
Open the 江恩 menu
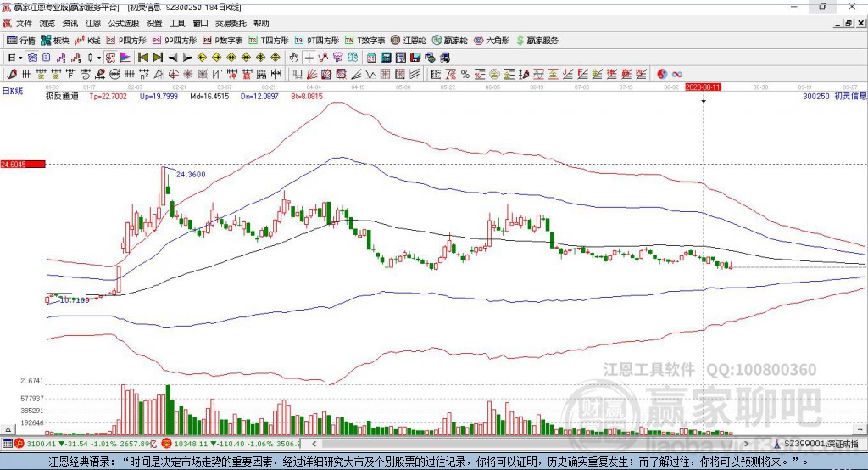(93, 23)
